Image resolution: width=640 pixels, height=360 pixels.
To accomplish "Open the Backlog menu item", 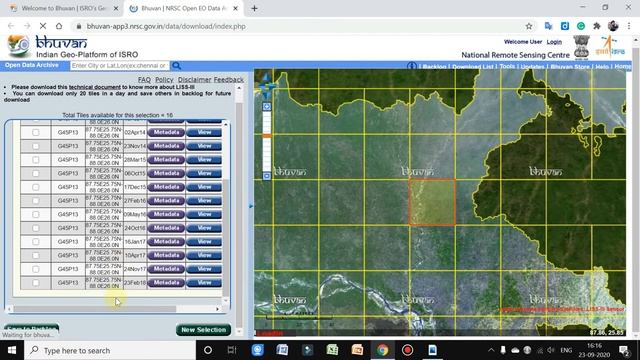I will pos(434,67).
